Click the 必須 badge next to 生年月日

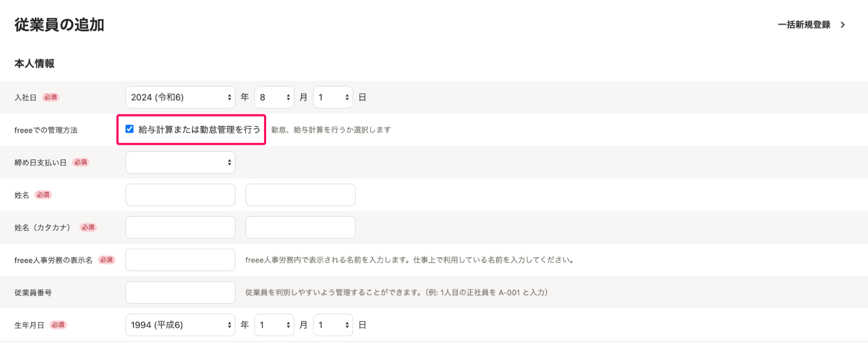click(x=58, y=325)
